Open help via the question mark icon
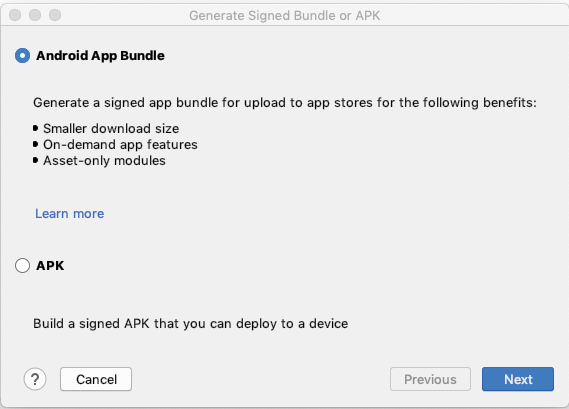 tap(35, 379)
